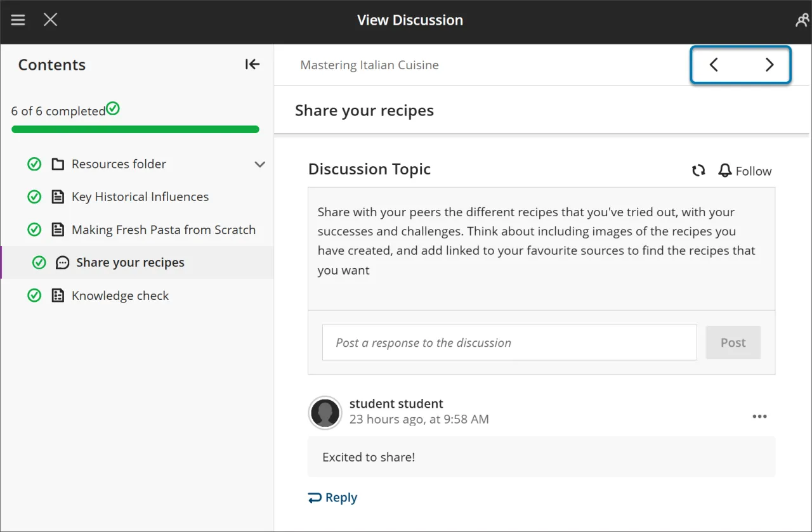This screenshot has height=532, width=812.
Task: Select the Resources folder icon
Action: click(58, 164)
